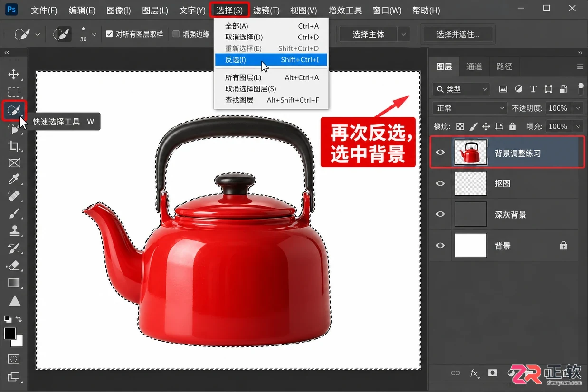The width and height of the screenshot is (588, 392).
Task: Select the History Brush tool
Action: click(x=14, y=248)
